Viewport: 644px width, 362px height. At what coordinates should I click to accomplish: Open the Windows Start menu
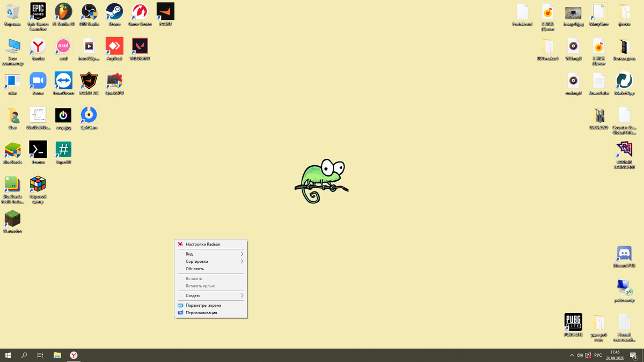tap(8, 355)
